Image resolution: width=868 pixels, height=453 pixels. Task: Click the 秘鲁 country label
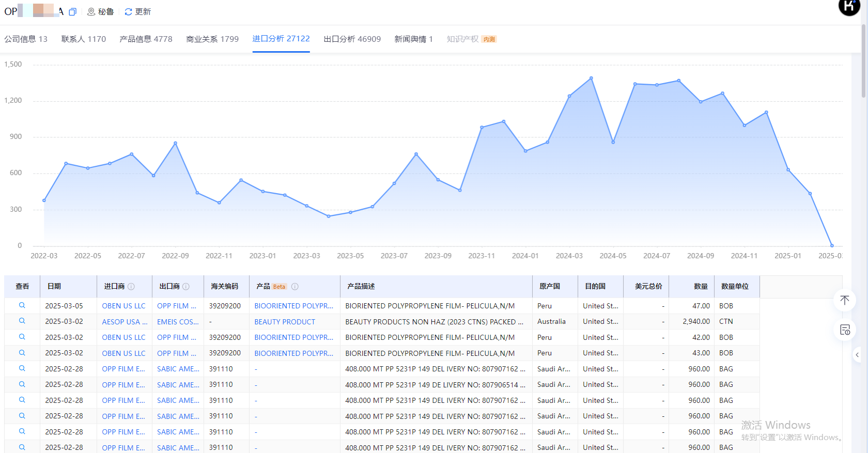105,12
